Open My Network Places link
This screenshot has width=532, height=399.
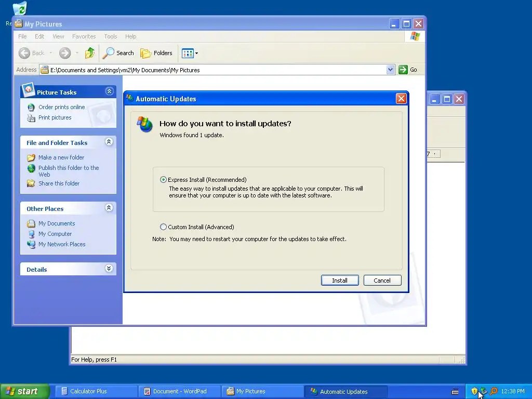(62, 244)
